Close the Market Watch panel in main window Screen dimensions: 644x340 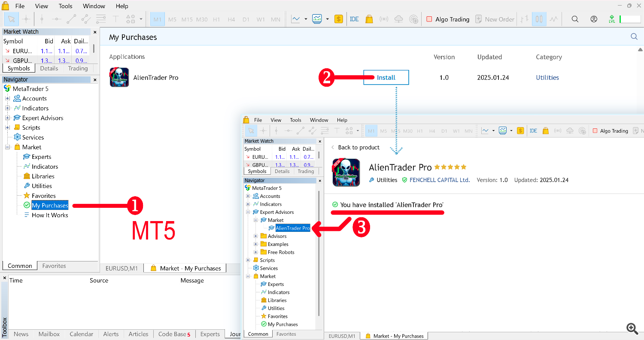[95, 32]
